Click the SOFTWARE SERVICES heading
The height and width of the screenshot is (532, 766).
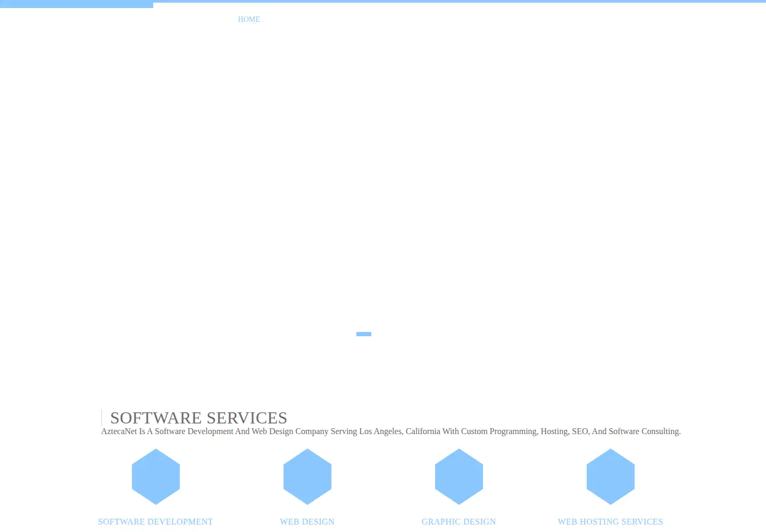tap(198, 418)
